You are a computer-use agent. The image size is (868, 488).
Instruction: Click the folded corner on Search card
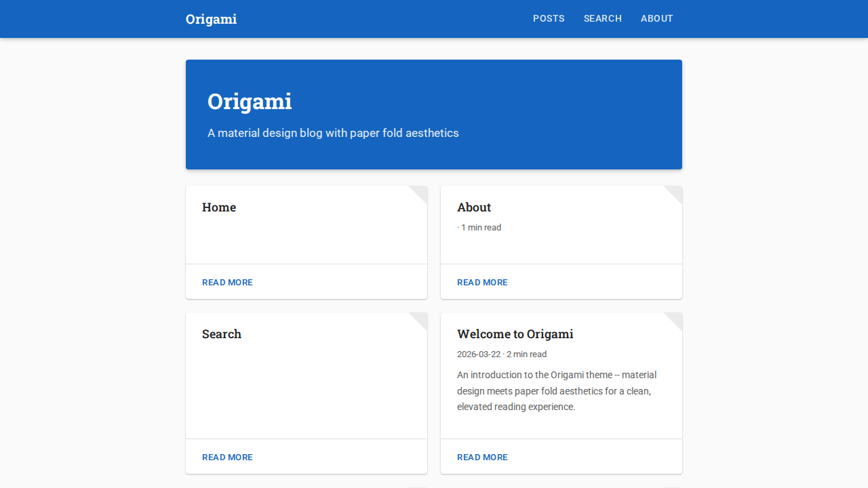(x=420, y=319)
